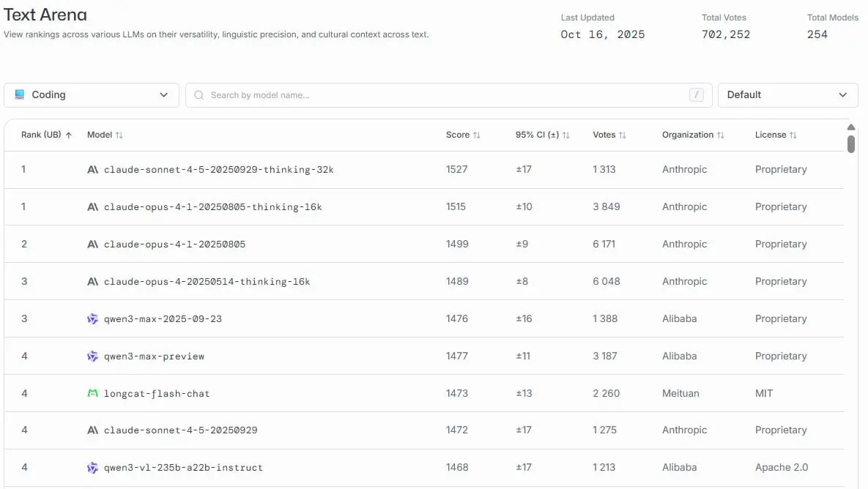
Task: Click the slash shortcut badge in search box
Action: click(x=697, y=95)
